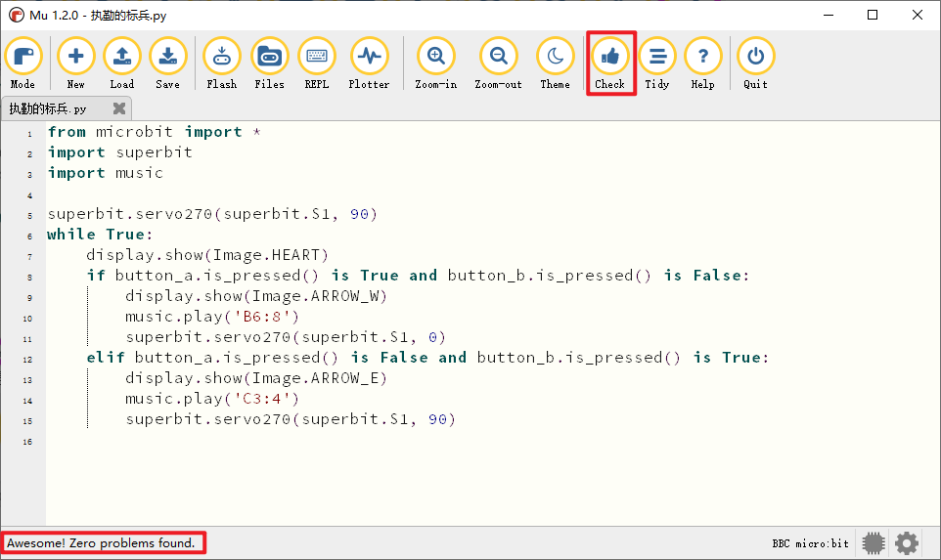Open Mu Help
Image resolution: width=941 pixels, height=560 pixels.
[702, 63]
